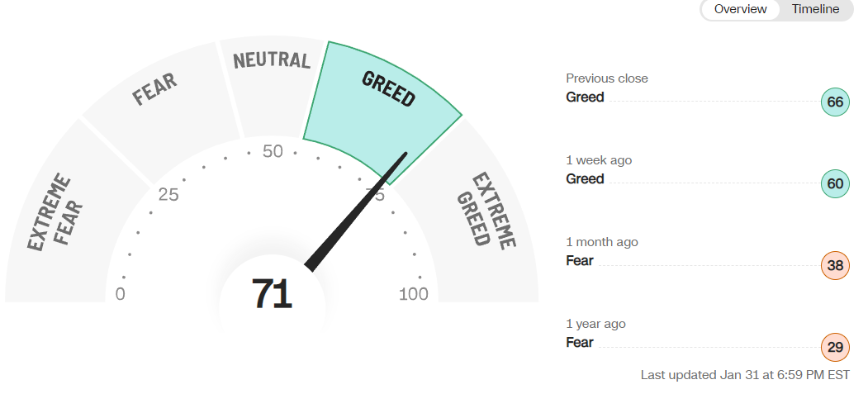The image size is (868, 413).
Task: Click the current index value 71
Action: pos(272,294)
